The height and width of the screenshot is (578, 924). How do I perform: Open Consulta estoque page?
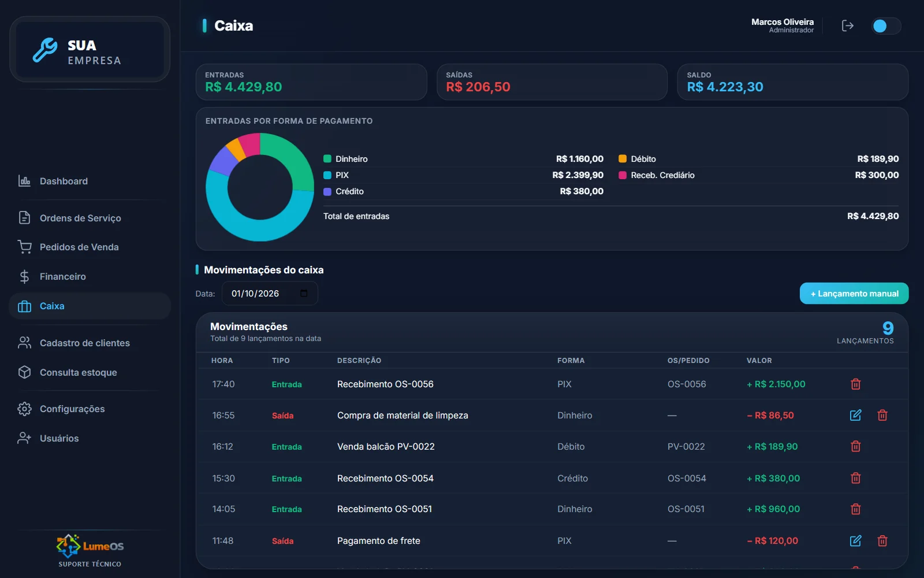pos(90,372)
